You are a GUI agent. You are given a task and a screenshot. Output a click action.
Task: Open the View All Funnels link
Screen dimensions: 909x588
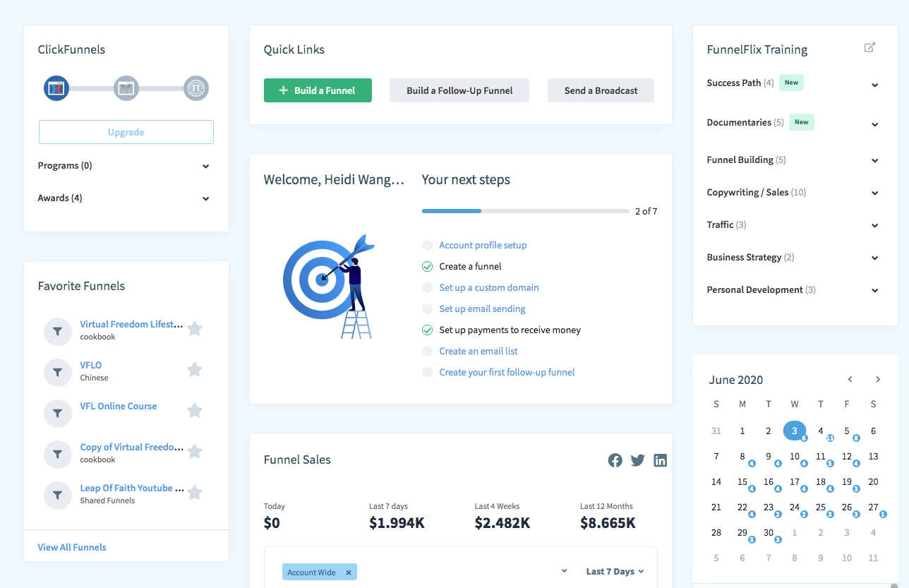[x=72, y=547]
